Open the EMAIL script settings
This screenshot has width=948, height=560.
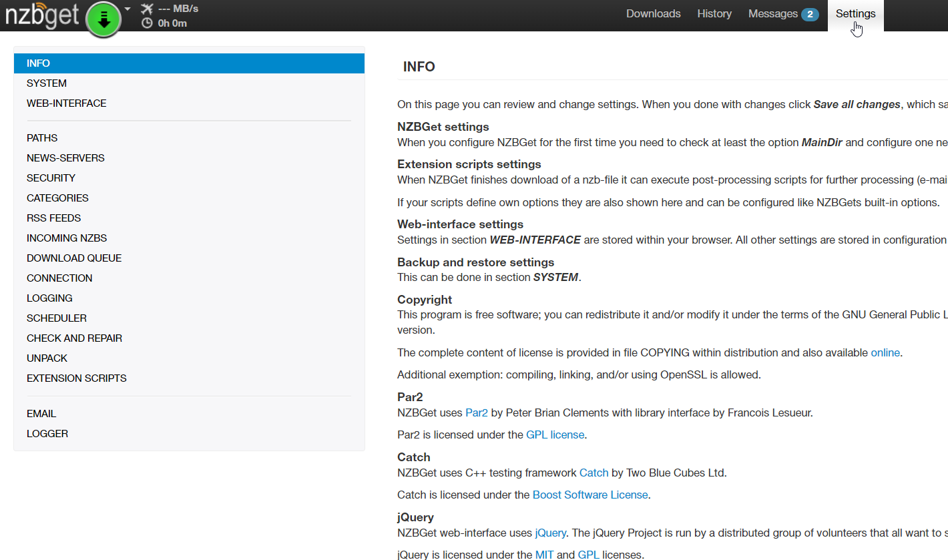point(189,414)
